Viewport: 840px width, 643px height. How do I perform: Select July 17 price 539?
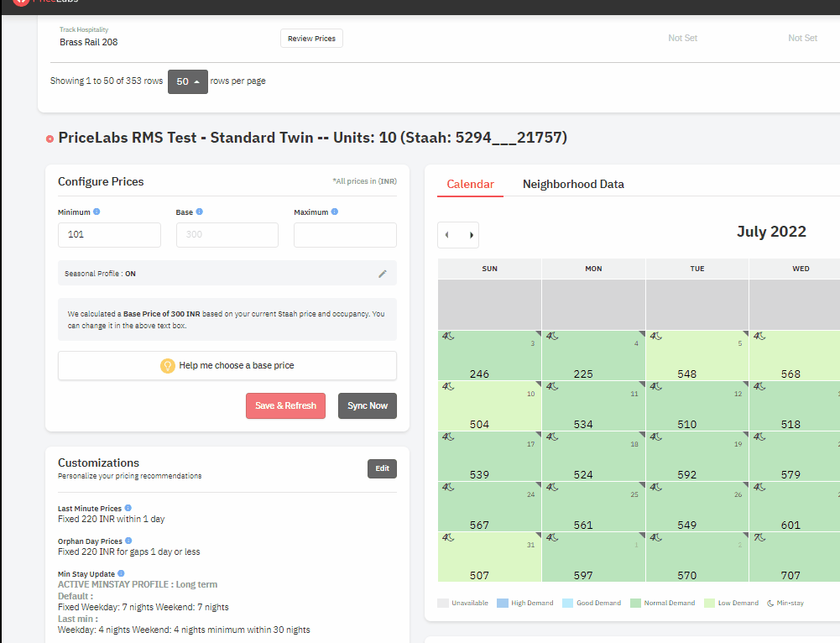[x=479, y=475]
